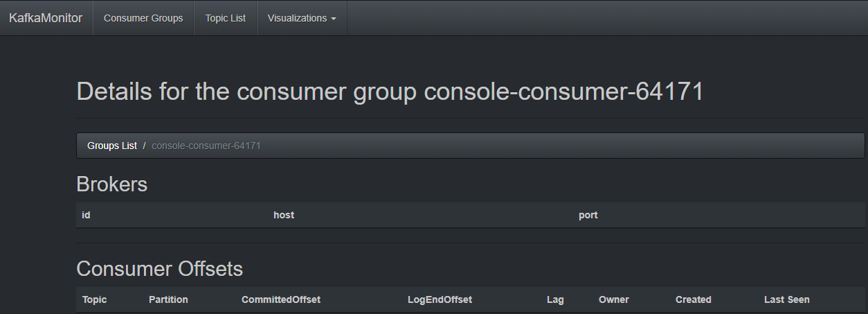
Task: Go to the Topic List page
Action: click(x=225, y=18)
